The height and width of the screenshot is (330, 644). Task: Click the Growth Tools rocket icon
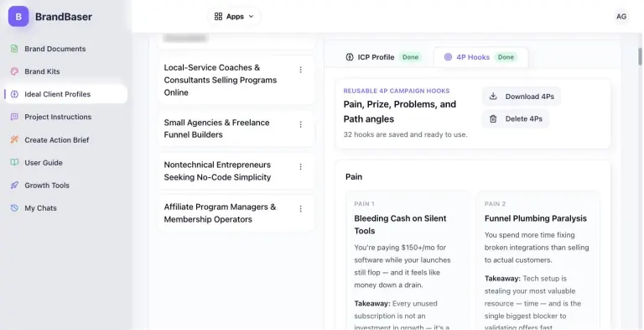(14, 186)
